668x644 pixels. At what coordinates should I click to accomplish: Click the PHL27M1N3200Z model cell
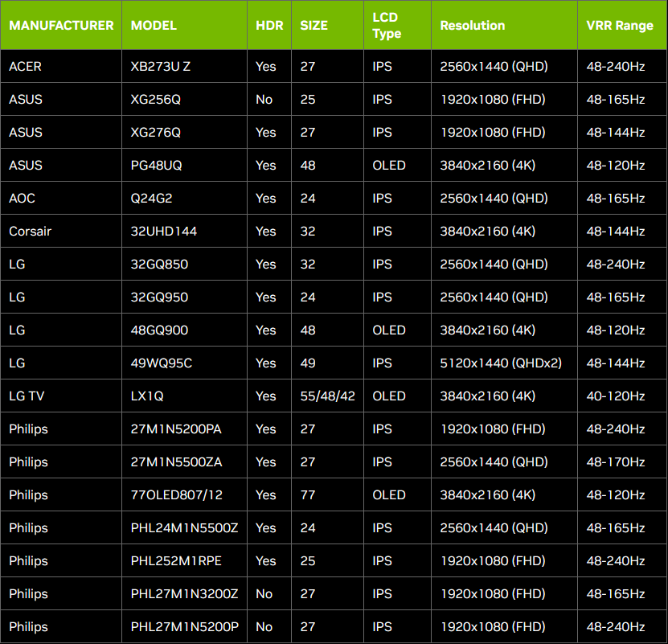184,593
